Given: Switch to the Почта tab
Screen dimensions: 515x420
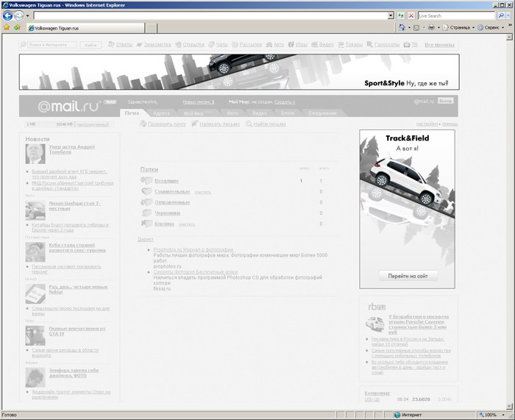Looking at the screenshot, I should click(x=132, y=113).
